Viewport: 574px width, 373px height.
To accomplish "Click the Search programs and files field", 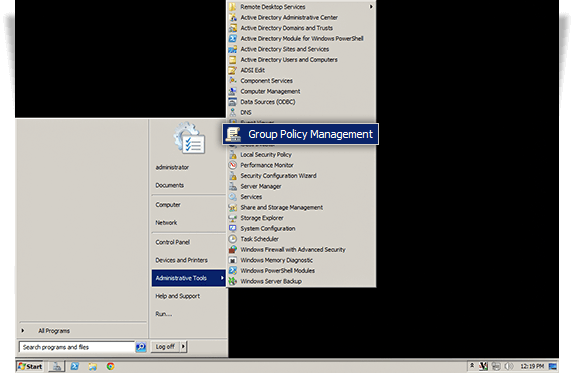I will (x=77, y=347).
